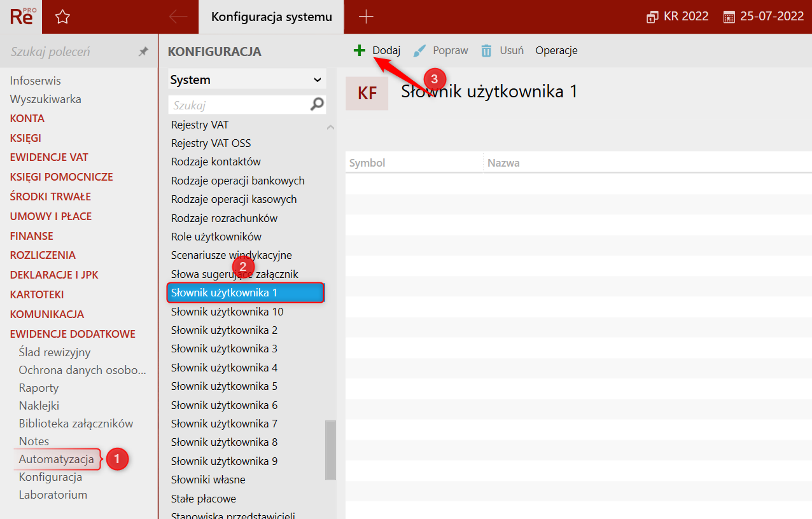Image resolution: width=812 pixels, height=519 pixels.
Task: Click the Popraw brush icon
Action: coord(419,51)
